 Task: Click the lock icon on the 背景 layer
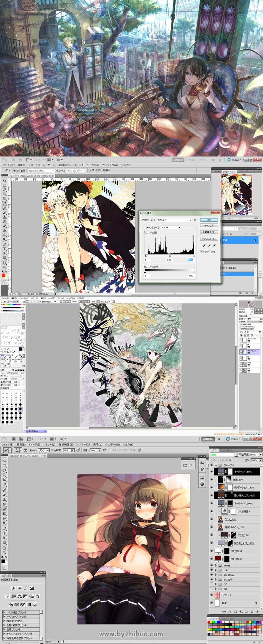[256, 603]
